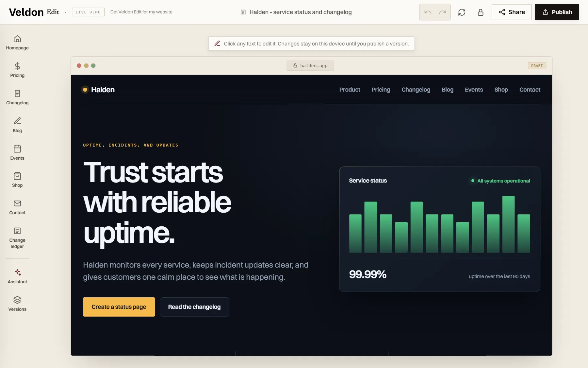Click the page title 'Halden - service status and changelog'
The width and height of the screenshot is (588, 368).
coord(301,12)
